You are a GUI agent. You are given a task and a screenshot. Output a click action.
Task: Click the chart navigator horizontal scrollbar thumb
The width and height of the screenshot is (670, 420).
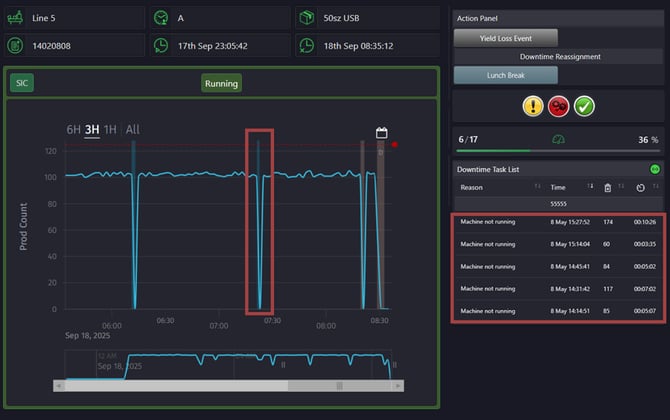[339, 386]
